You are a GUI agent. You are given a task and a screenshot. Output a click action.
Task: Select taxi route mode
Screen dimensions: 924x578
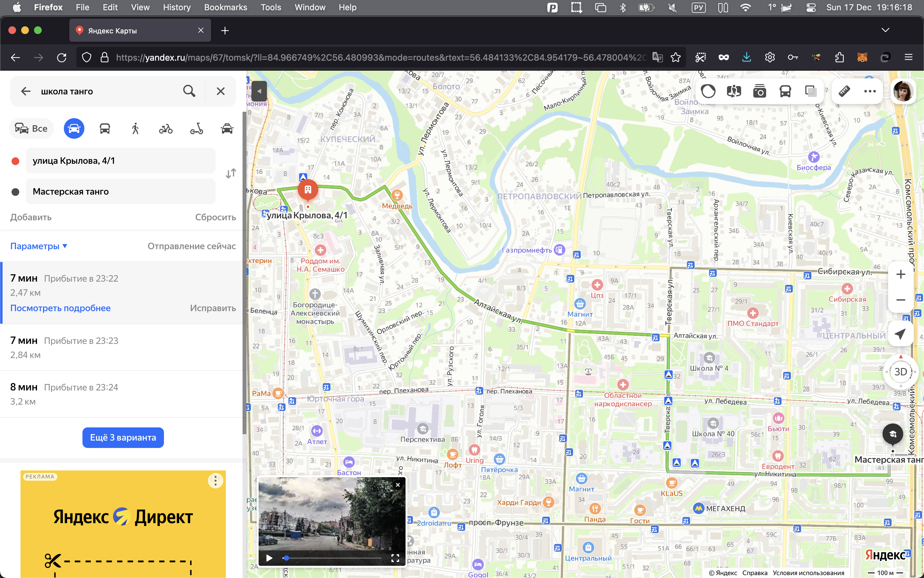click(x=227, y=128)
